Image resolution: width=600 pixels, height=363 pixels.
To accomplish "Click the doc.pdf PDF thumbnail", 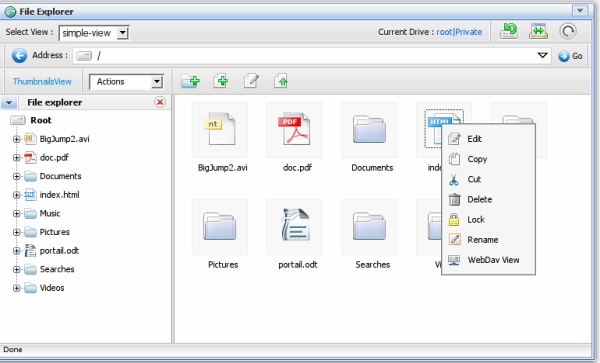I will (295, 130).
